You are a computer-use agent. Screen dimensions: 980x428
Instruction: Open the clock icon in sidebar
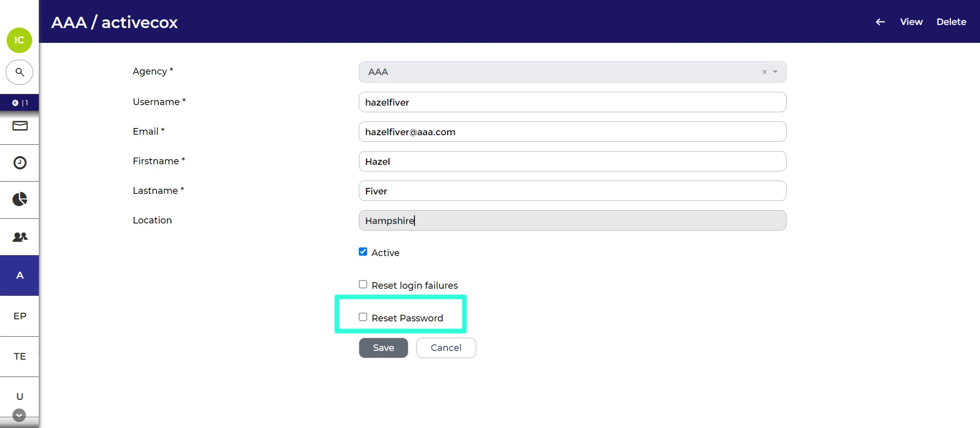(x=20, y=163)
